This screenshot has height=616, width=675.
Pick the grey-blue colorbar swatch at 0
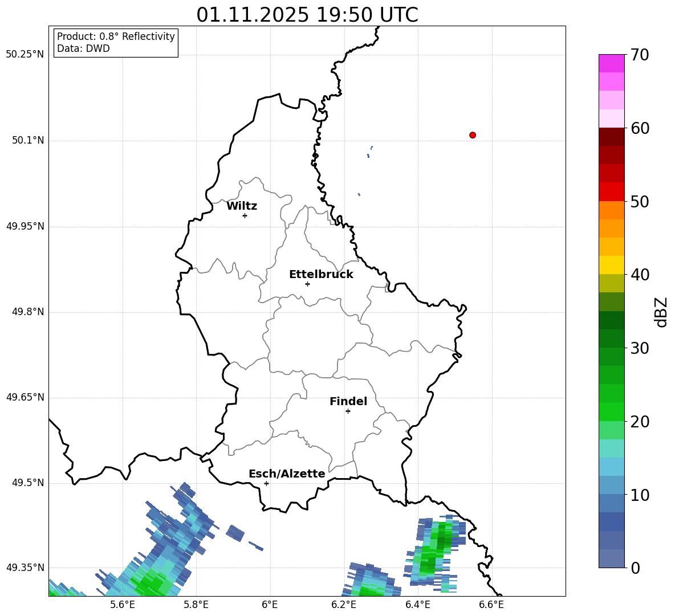tap(611, 558)
